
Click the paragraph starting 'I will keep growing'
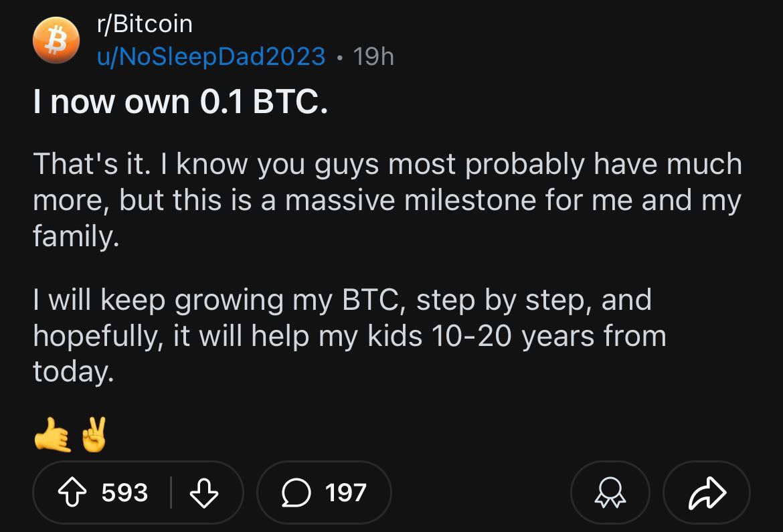(x=349, y=336)
